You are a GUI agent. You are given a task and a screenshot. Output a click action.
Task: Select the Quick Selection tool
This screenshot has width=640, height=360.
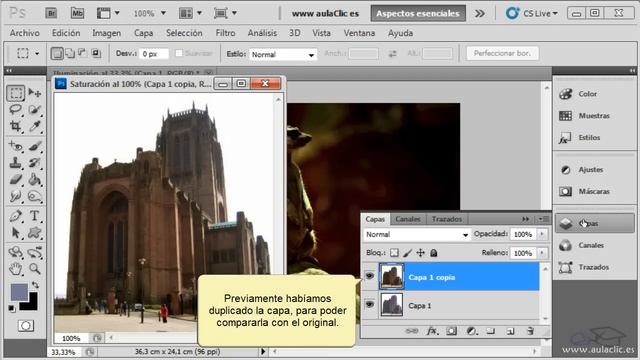[x=35, y=109]
